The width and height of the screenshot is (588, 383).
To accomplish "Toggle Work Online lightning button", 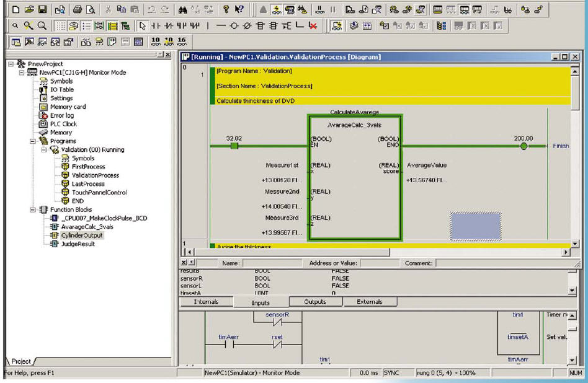I will tap(277, 9).
